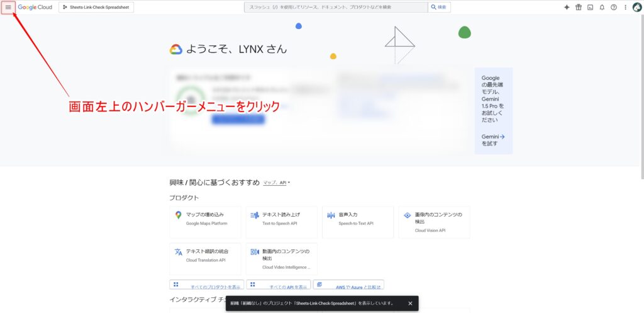
Task: Open the three-dot settings menu
Action: click(625, 8)
